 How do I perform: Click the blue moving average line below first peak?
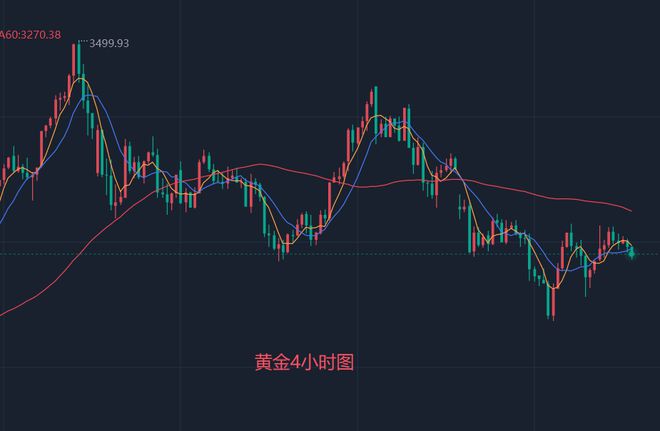(x=90, y=96)
